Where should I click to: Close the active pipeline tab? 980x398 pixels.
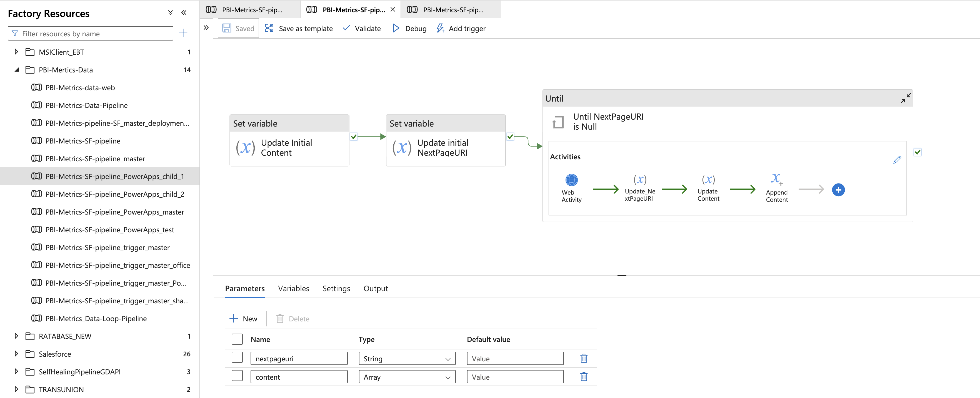[x=393, y=9]
